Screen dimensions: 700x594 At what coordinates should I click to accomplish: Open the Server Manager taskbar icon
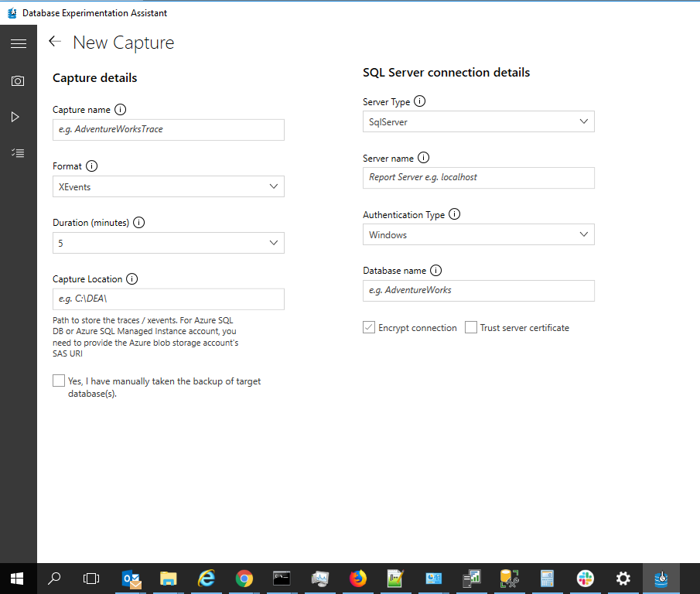pos(471,579)
